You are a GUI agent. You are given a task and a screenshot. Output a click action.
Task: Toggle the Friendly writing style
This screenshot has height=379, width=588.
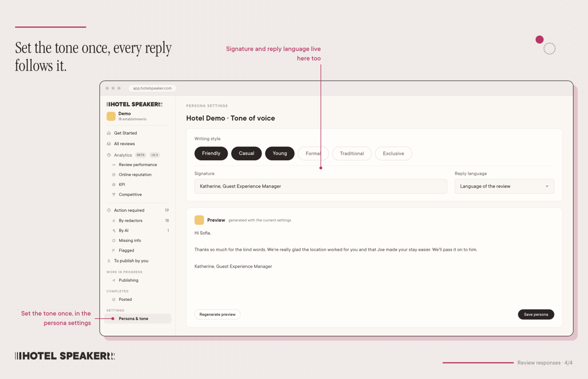click(x=211, y=154)
